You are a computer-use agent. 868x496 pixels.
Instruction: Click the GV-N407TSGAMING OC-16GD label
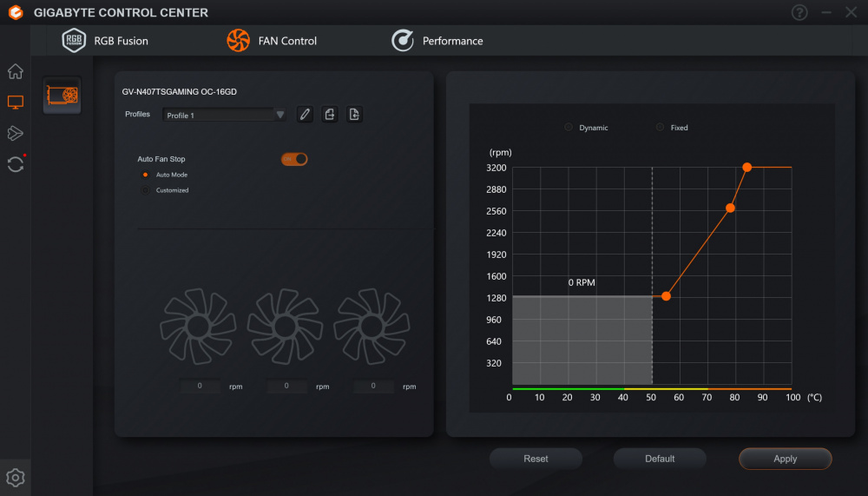[x=180, y=91]
